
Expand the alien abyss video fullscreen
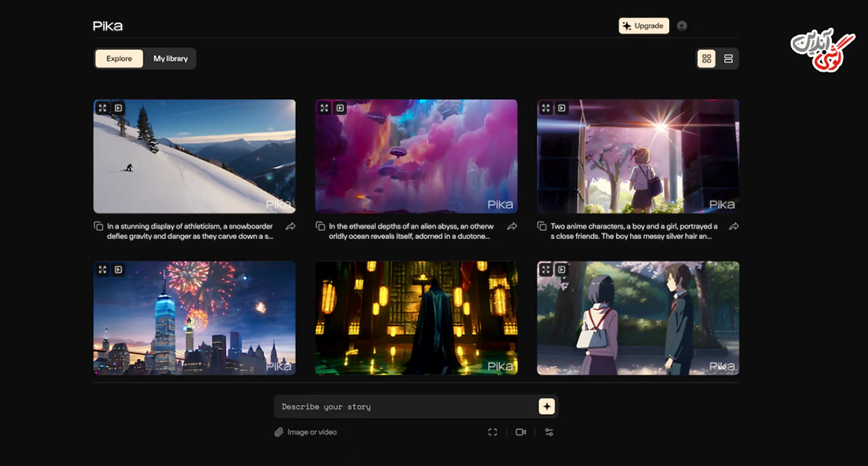325,108
